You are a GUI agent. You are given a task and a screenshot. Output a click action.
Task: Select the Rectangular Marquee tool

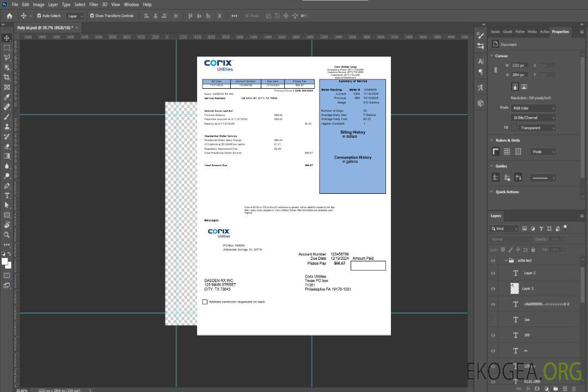point(7,48)
